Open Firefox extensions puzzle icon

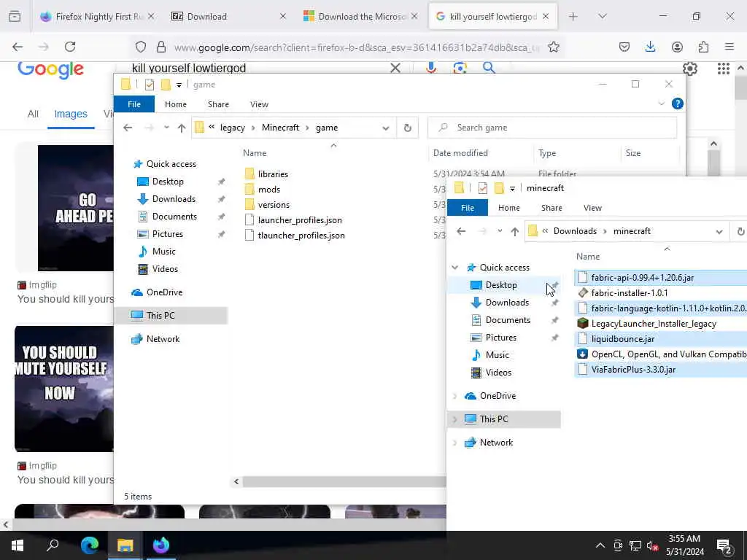click(x=703, y=47)
